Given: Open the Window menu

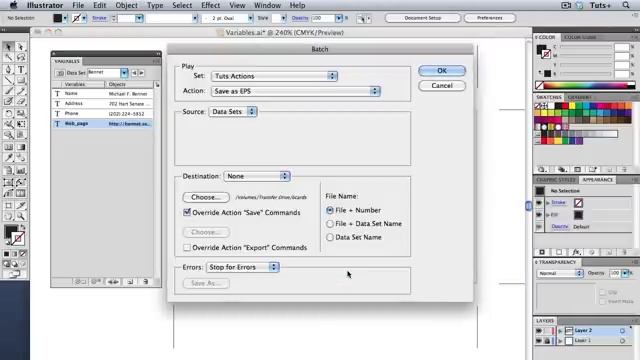Looking at the screenshot, I should (x=267, y=5).
